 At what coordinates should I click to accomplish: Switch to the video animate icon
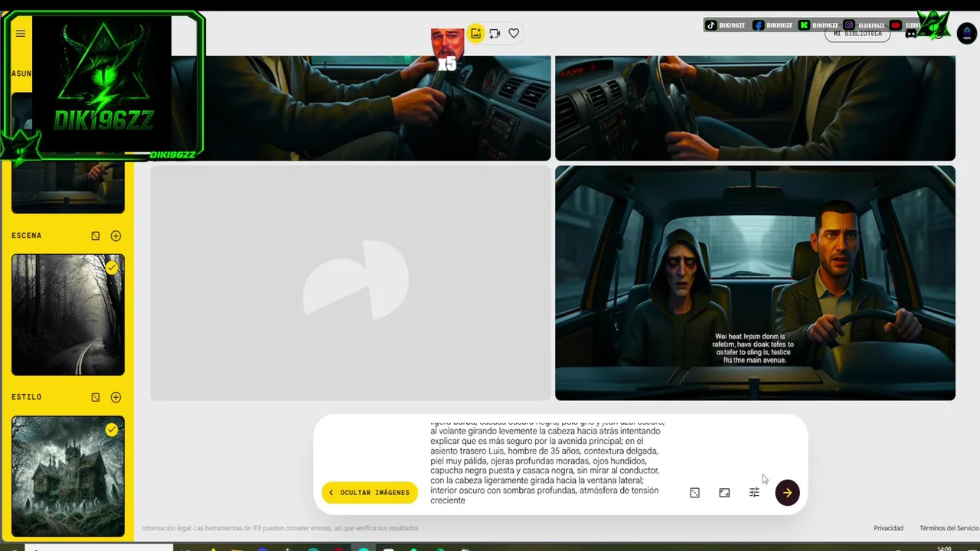tap(495, 34)
